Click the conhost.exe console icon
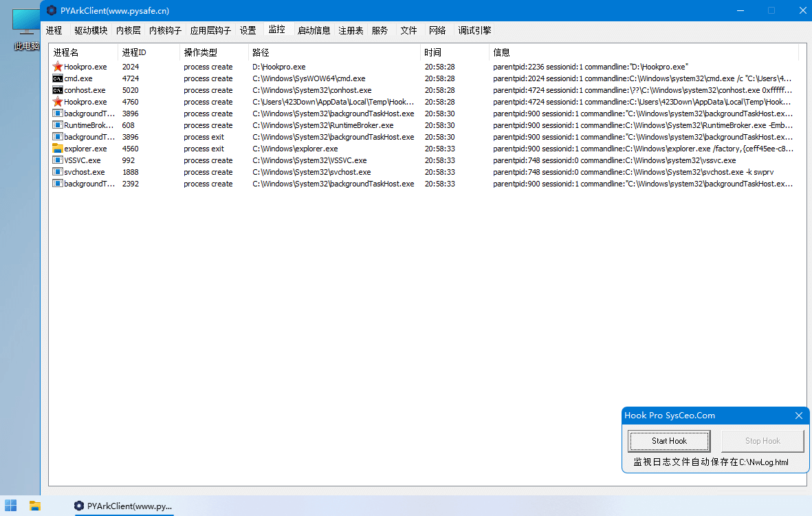Image resolution: width=812 pixels, height=516 pixels. tap(58, 90)
